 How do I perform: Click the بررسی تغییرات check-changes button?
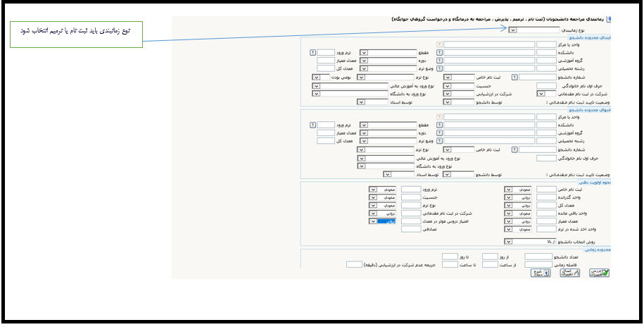coord(599,273)
